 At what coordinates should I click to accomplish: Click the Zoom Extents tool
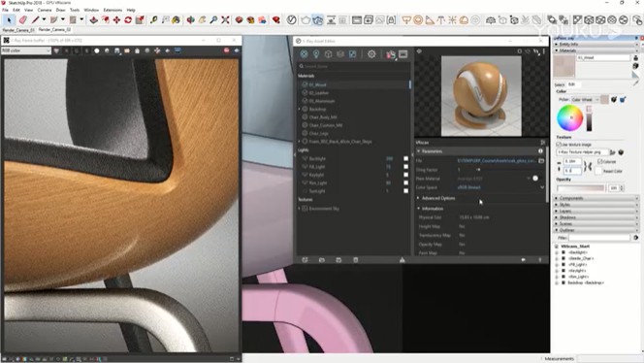[x=225, y=19]
